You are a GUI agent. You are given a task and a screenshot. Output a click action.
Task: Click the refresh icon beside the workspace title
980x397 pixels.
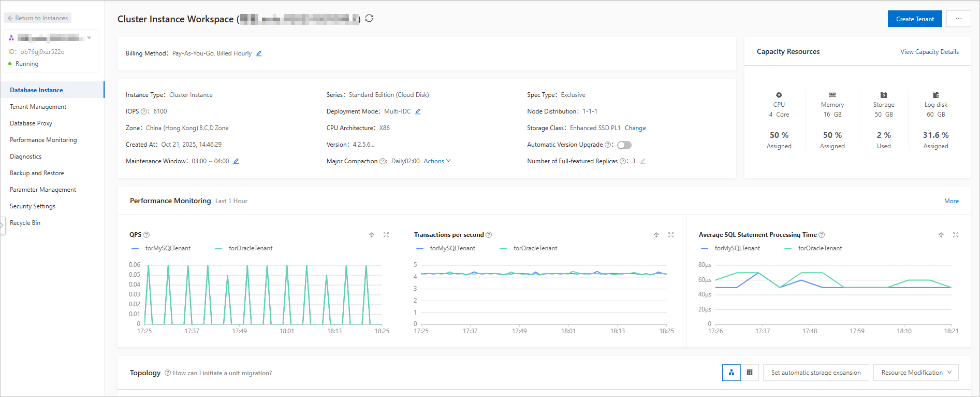tap(369, 18)
